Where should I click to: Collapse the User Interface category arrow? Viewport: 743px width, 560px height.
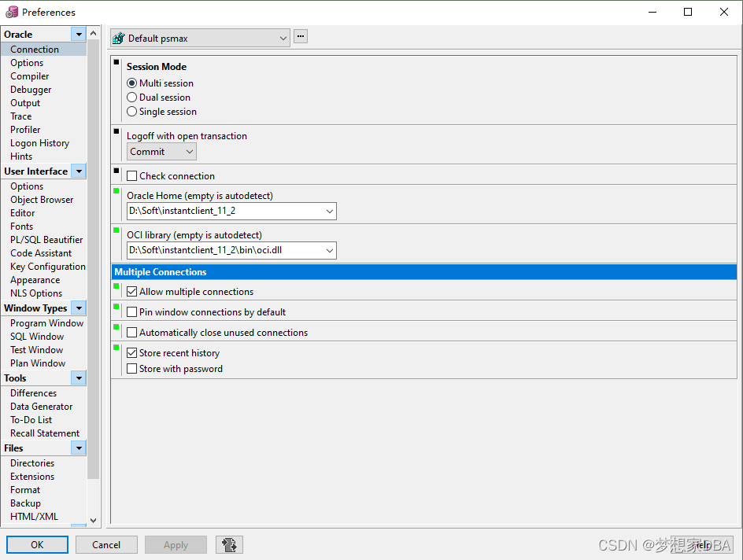pyautogui.click(x=79, y=171)
